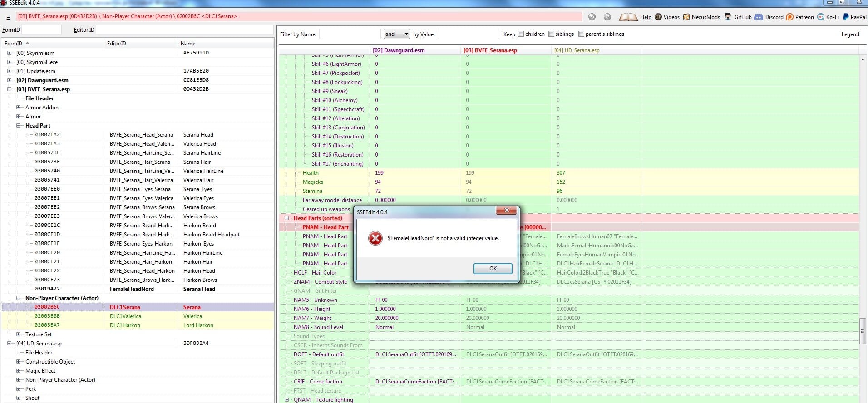868x403 pixels.
Task: Open the GitHub octocat icon
Action: pyautogui.click(x=728, y=17)
